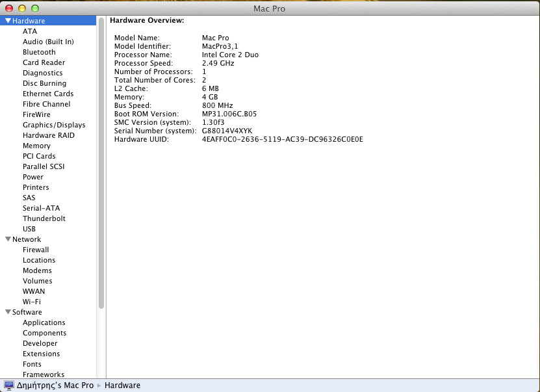The height and width of the screenshot is (392, 540).
Task: Select Δημήτρης's Mac Pro in the path bar
Action: (55, 385)
